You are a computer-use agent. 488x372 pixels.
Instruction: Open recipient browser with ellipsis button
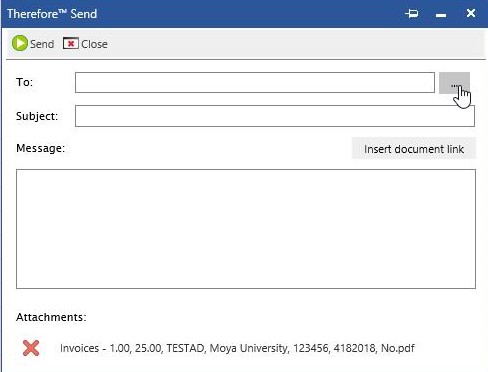[x=454, y=83]
